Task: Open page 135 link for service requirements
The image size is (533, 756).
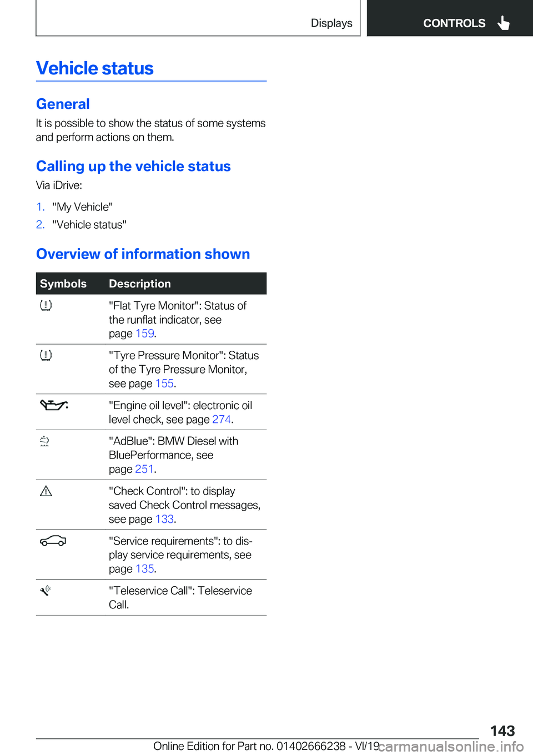Action: 145,569
